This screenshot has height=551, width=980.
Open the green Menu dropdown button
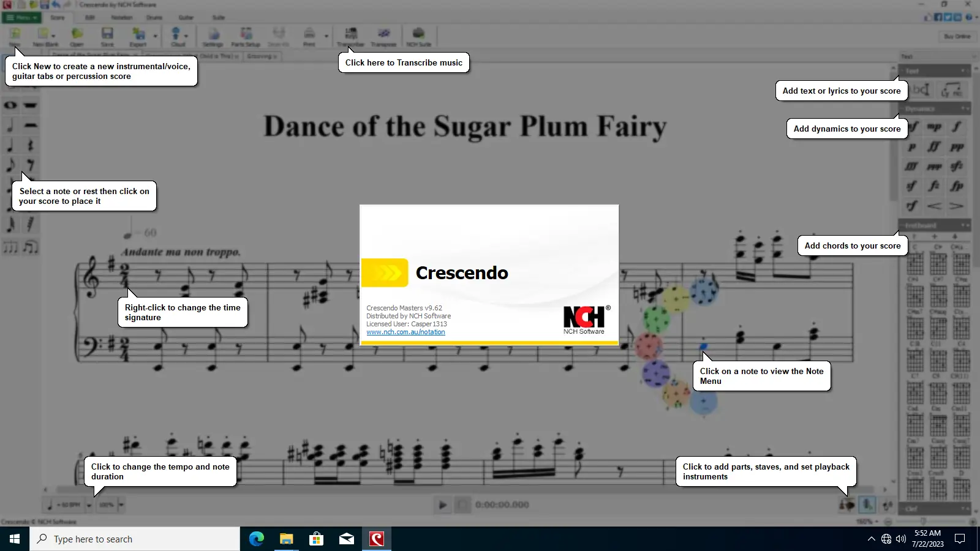point(21,17)
